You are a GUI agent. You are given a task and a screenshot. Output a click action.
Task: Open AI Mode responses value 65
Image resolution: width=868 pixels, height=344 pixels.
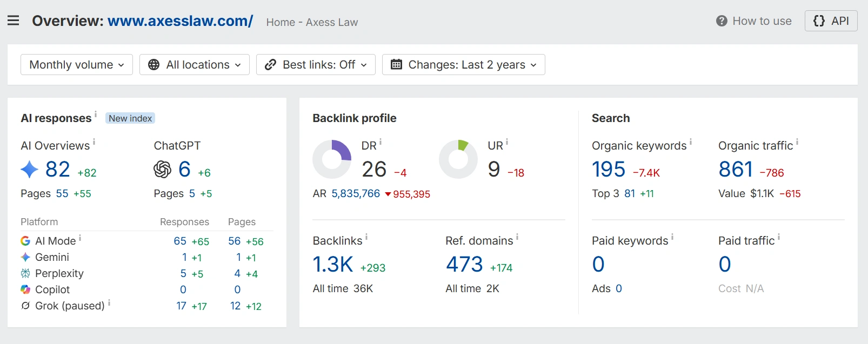(x=180, y=241)
